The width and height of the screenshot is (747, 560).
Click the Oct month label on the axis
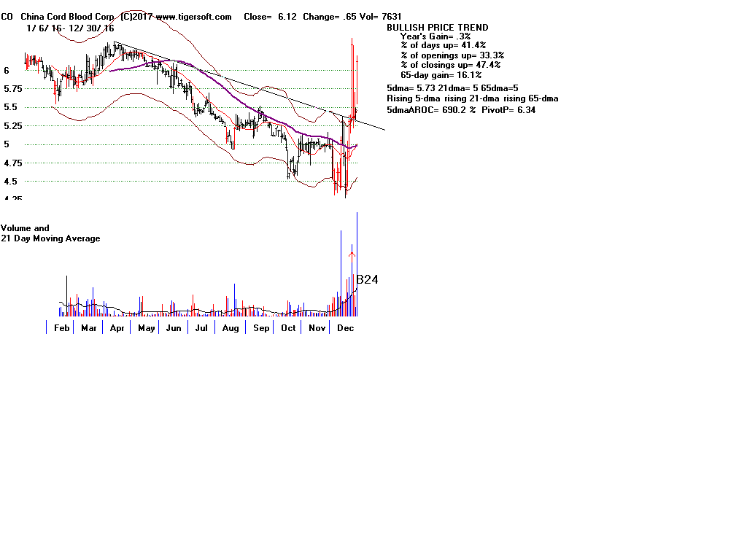coord(288,328)
